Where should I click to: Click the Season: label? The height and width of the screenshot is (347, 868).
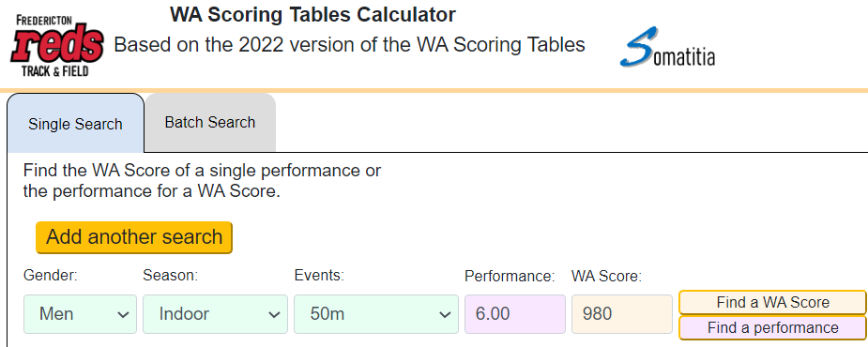click(171, 275)
